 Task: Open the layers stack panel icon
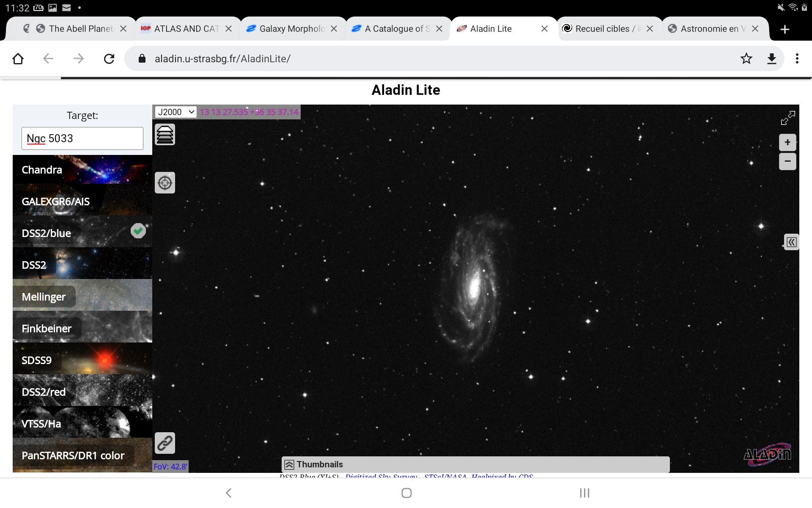(x=165, y=135)
